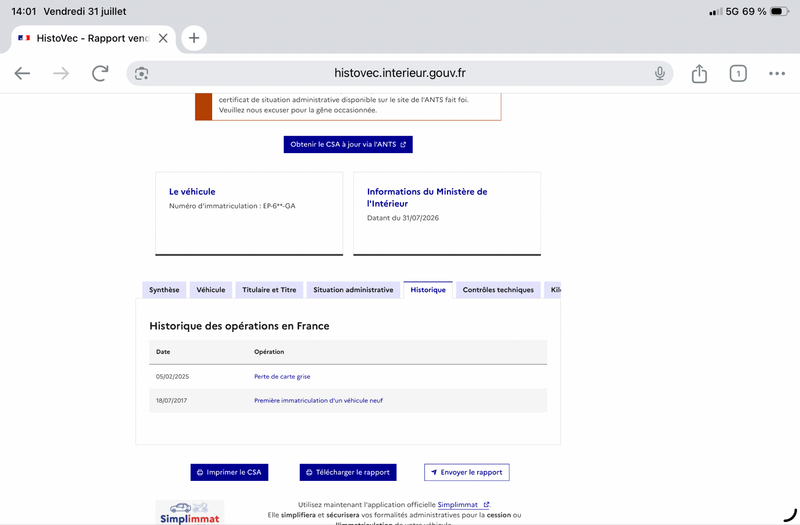800x525 pixels.
Task: Click Perte de carte grise operation
Action: pos(282,377)
